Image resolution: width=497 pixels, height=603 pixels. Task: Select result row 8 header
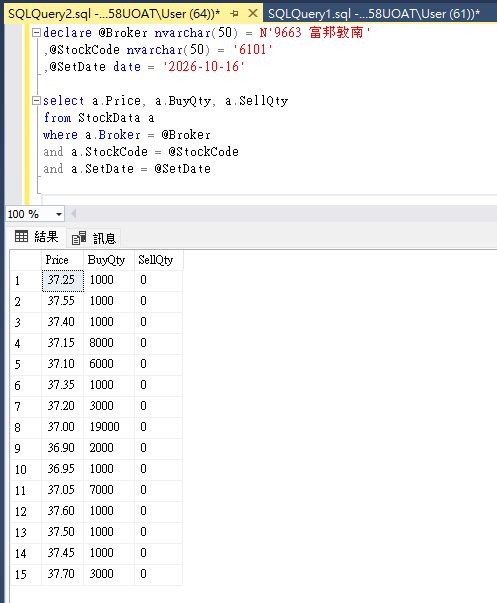26,428
